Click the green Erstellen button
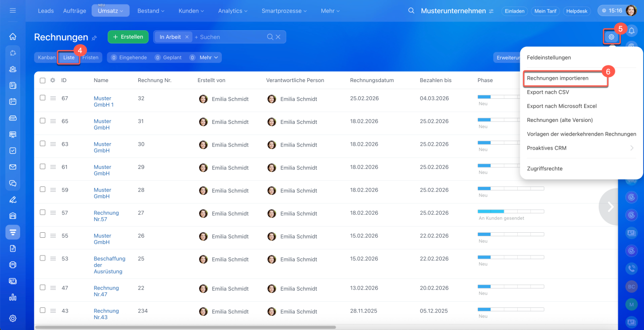The height and width of the screenshot is (330, 644). (128, 37)
